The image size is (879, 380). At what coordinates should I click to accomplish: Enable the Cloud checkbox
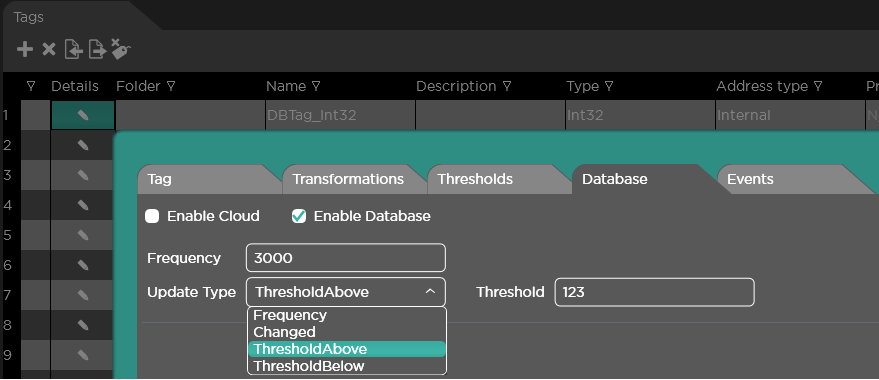click(x=152, y=216)
